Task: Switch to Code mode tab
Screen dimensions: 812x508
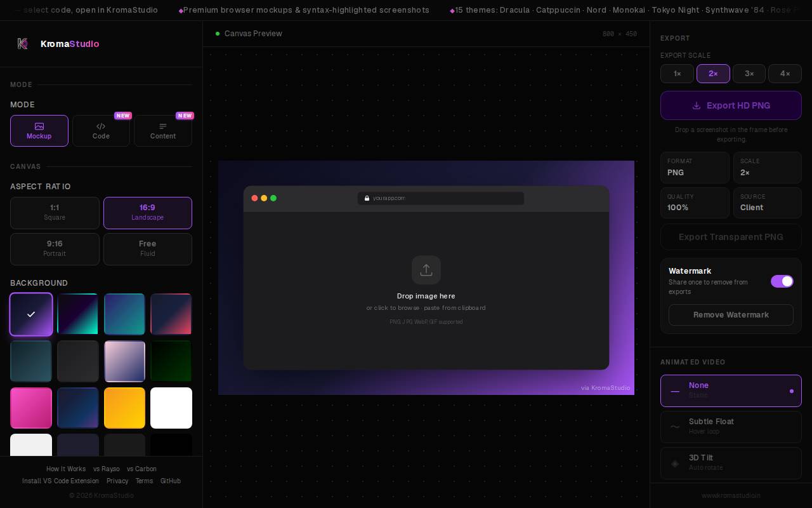Action: pos(101,131)
